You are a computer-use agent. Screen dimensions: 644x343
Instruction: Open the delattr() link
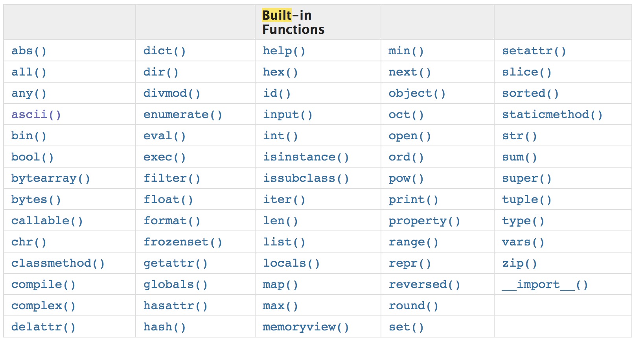43,327
